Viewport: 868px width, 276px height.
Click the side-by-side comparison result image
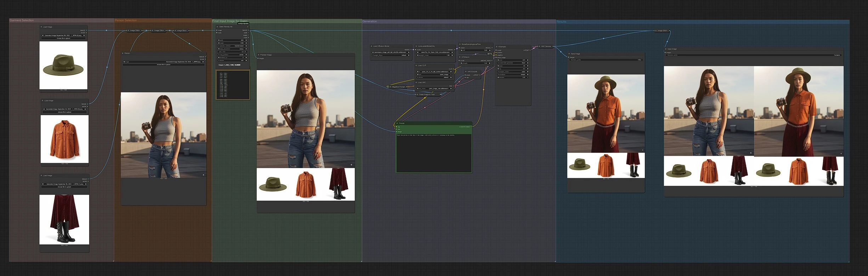pos(754,126)
